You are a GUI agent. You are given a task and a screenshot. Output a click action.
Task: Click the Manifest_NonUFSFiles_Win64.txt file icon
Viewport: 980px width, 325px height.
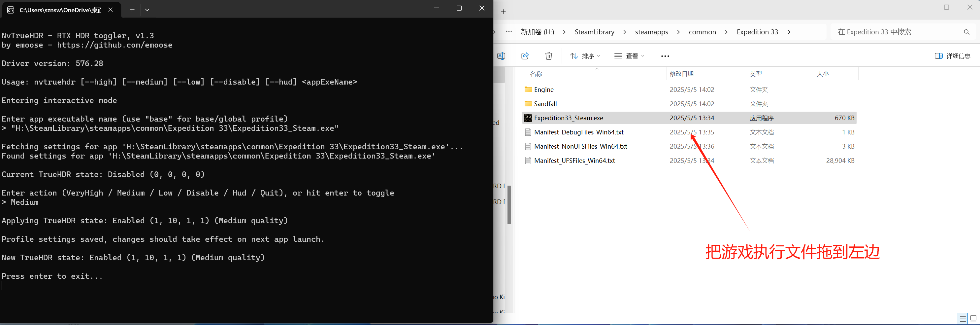click(528, 146)
